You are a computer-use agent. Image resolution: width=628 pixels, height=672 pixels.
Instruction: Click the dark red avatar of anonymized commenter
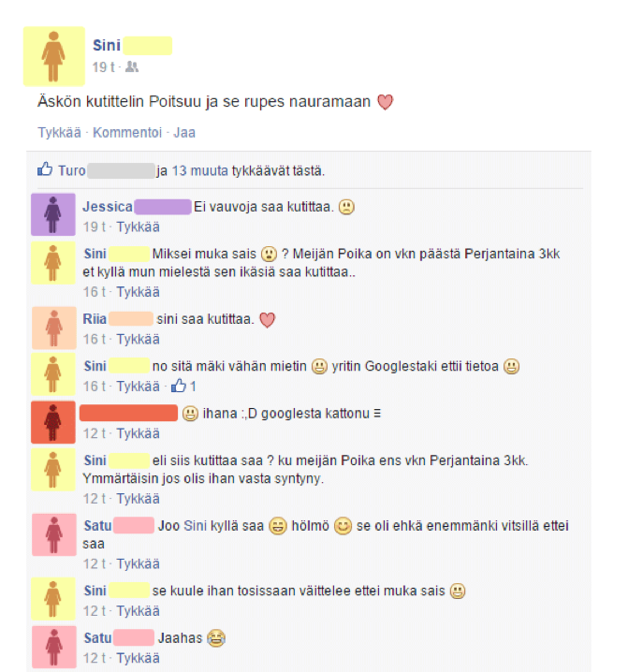(x=53, y=422)
